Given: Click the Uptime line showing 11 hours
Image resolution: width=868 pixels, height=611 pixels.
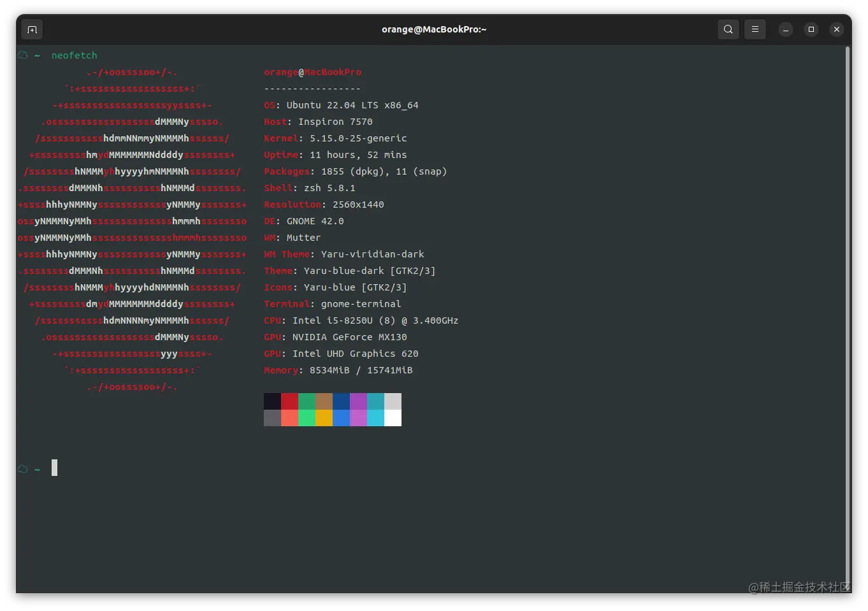Looking at the screenshot, I should (x=336, y=155).
